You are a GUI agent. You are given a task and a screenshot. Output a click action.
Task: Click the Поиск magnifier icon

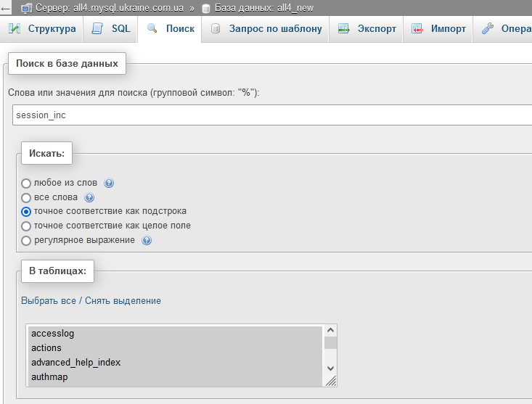(152, 28)
